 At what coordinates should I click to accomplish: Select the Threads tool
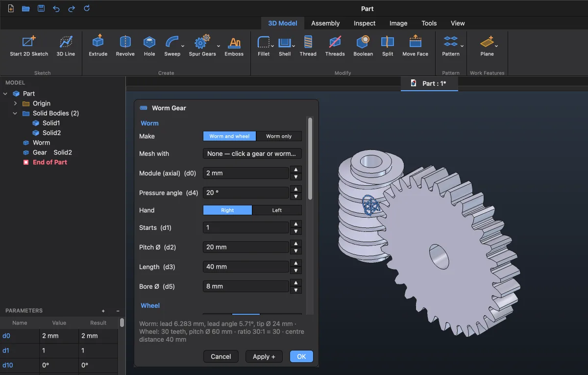(x=335, y=46)
